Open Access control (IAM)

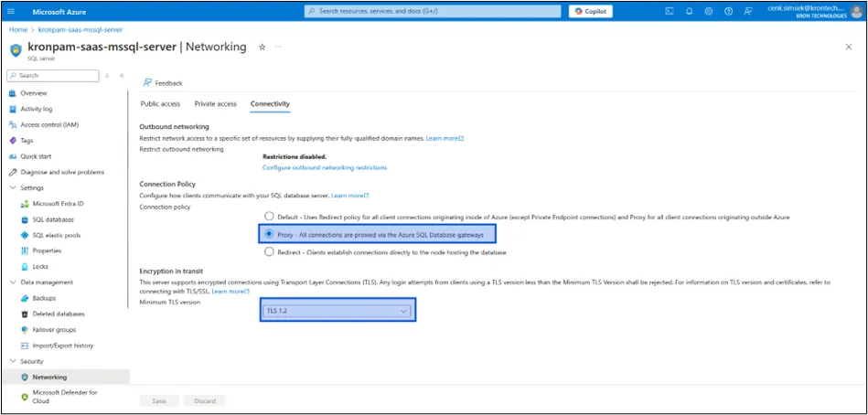49,125
